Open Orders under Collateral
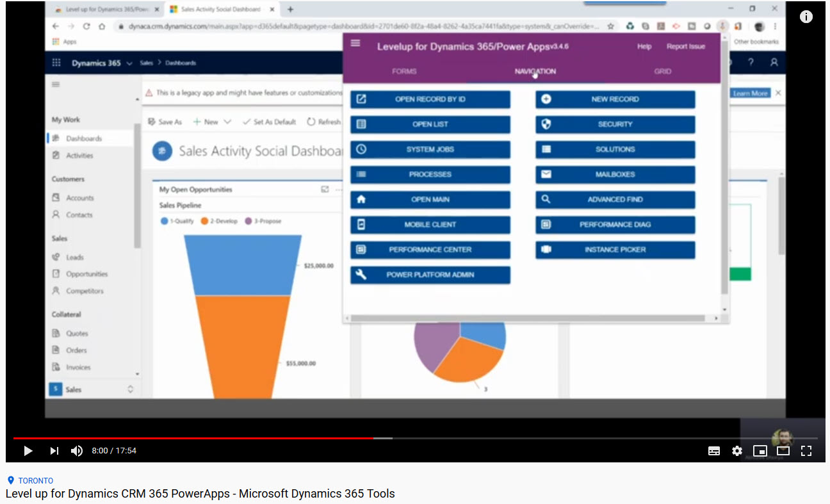The width and height of the screenshot is (830, 504). [x=76, y=350]
